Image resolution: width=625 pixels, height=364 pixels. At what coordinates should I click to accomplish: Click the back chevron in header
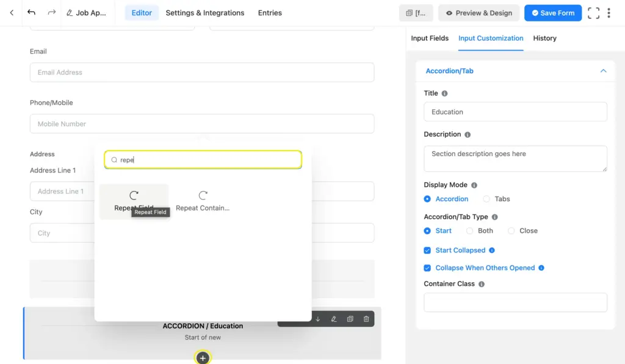click(12, 13)
